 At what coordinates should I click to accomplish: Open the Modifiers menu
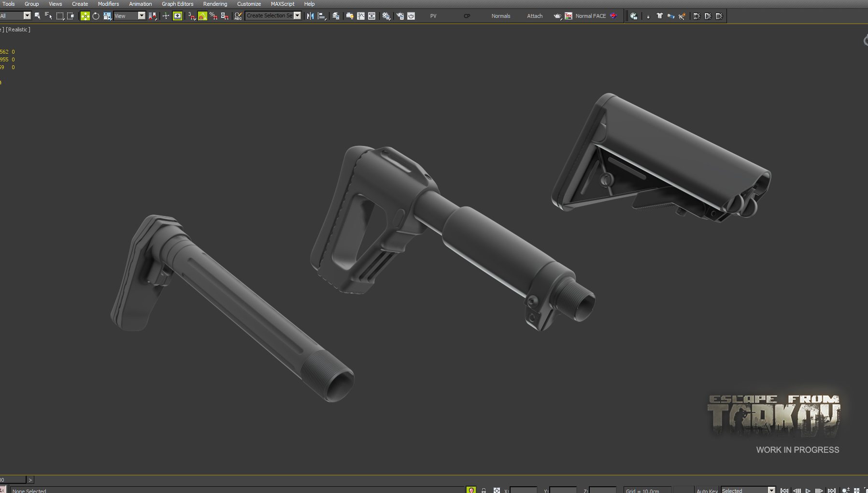(x=108, y=4)
